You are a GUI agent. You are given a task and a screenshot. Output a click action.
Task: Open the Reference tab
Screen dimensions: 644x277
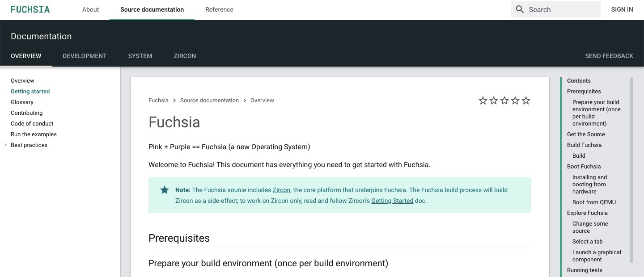coord(219,9)
